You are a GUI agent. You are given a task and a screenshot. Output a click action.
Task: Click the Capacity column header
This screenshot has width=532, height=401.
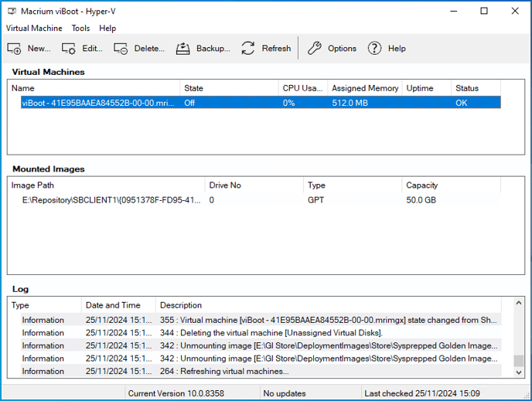(x=452, y=185)
